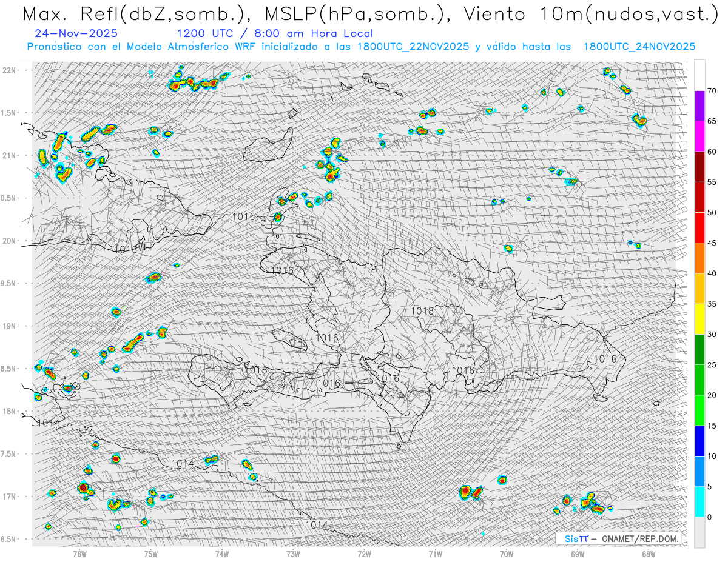Click the colorbar value label '50'
The image size is (728, 562).
712,213
